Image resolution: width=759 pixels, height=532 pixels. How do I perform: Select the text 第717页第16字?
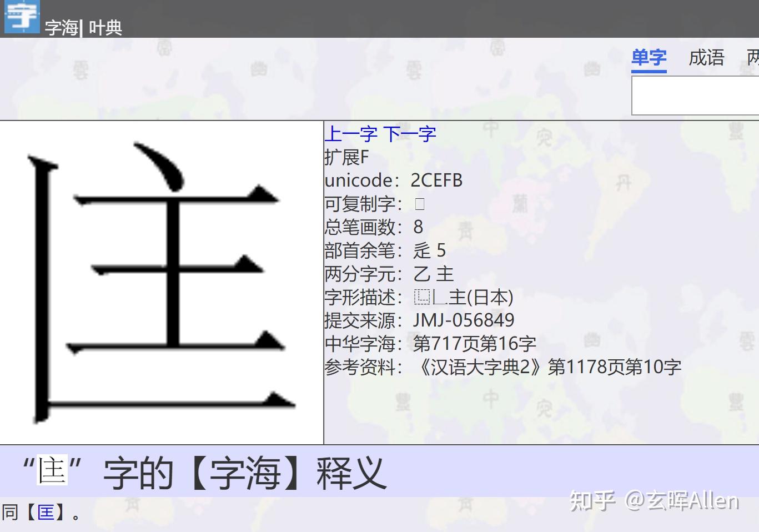click(475, 344)
